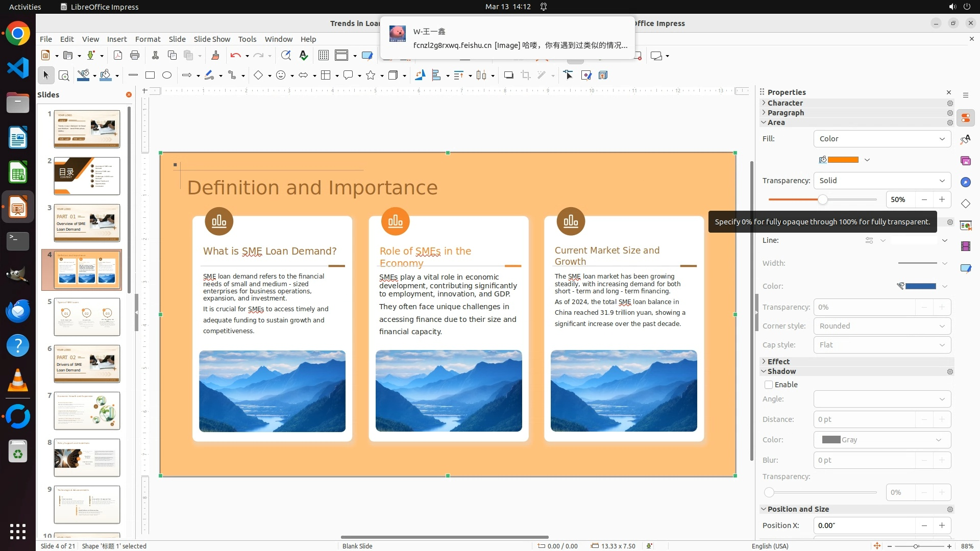Select slide 7 thumbnail
980x551 pixels.
(87, 411)
